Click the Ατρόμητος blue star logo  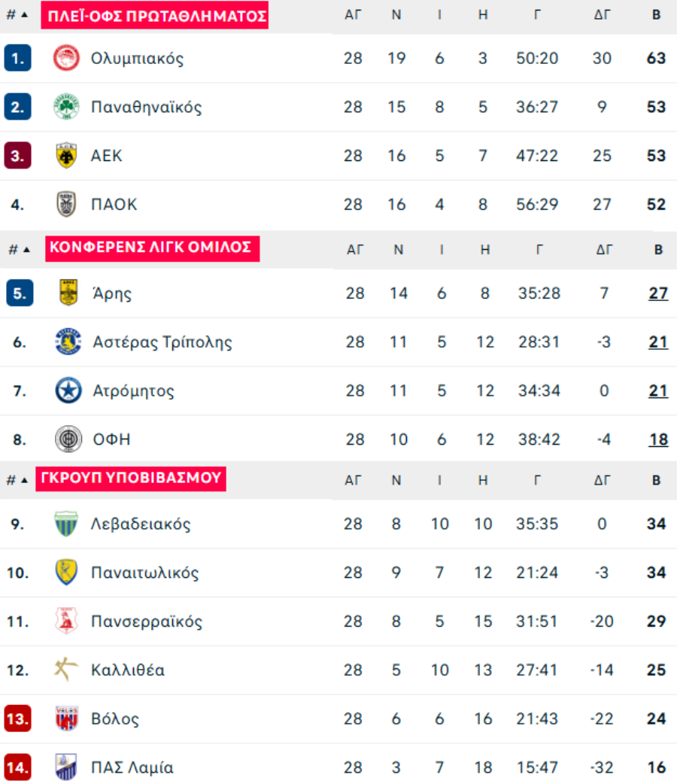[68, 390]
